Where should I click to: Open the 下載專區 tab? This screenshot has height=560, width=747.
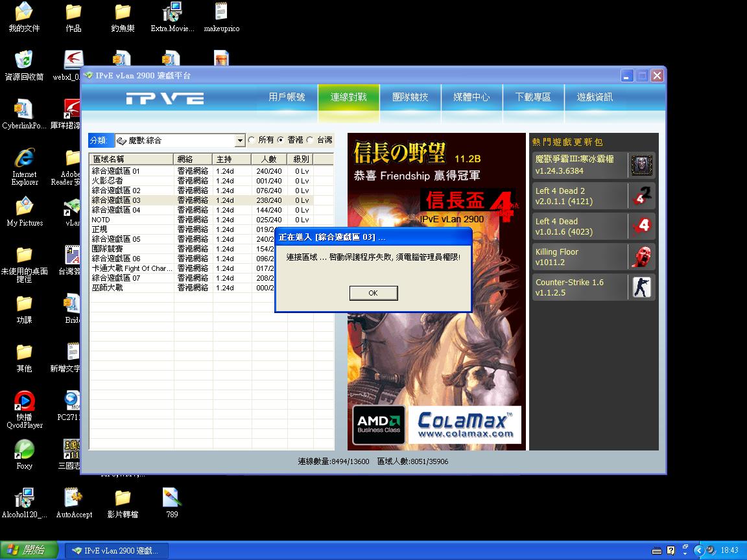coord(533,97)
